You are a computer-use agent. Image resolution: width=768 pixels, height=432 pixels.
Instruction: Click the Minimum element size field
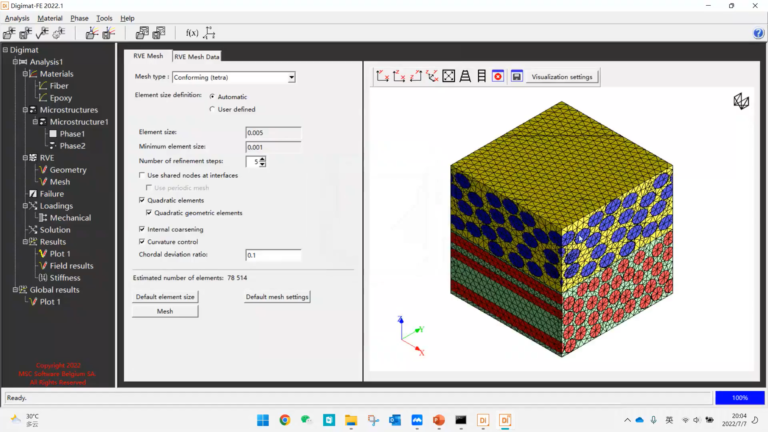point(273,147)
